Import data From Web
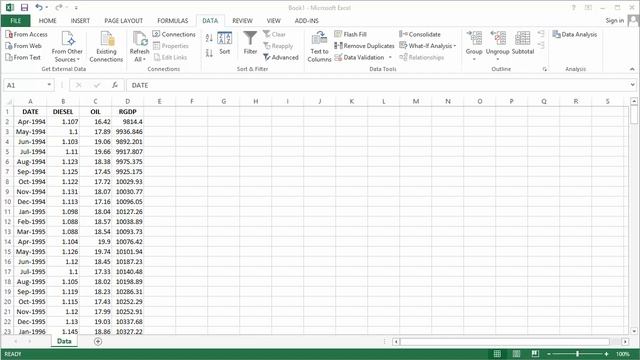640x360 pixels. click(24, 46)
